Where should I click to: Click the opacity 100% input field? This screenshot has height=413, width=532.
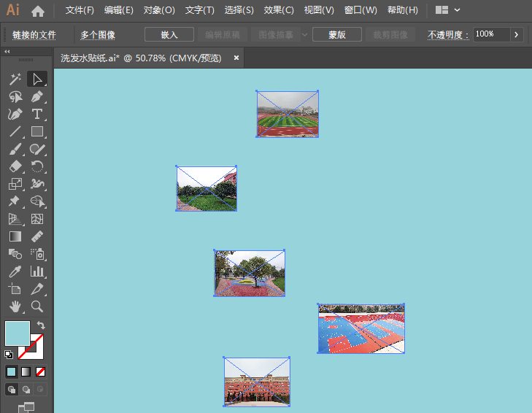(x=492, y=34)
